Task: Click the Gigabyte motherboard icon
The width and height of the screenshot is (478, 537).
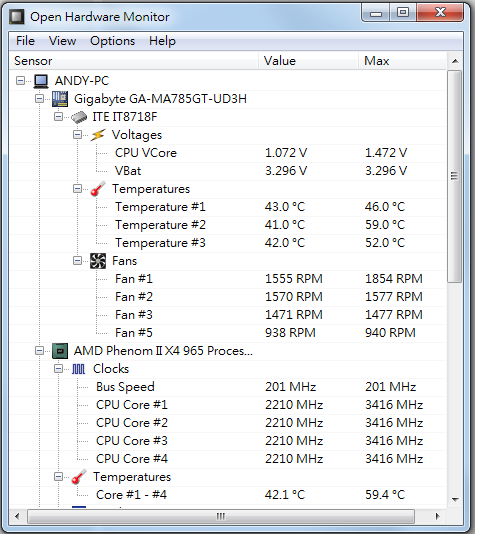Action: [60, 99]
